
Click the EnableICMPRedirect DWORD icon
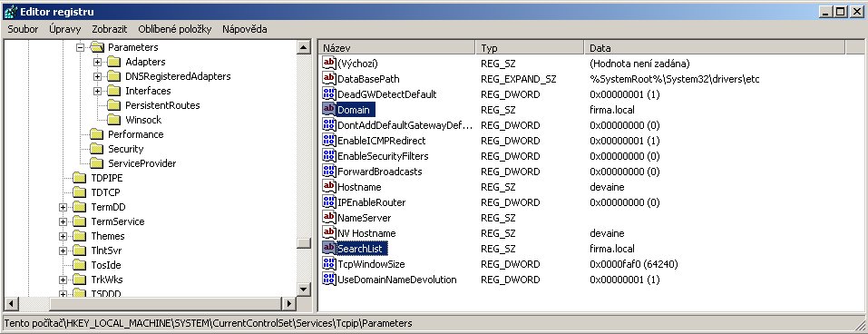(x=329, y=141)
